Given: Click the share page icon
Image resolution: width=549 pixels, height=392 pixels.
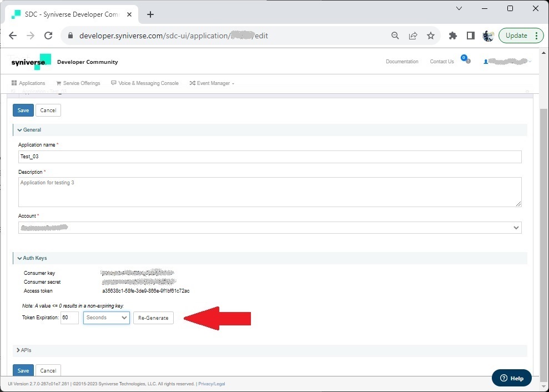Looking at the screenshot, I should click(x=413, y=36).
